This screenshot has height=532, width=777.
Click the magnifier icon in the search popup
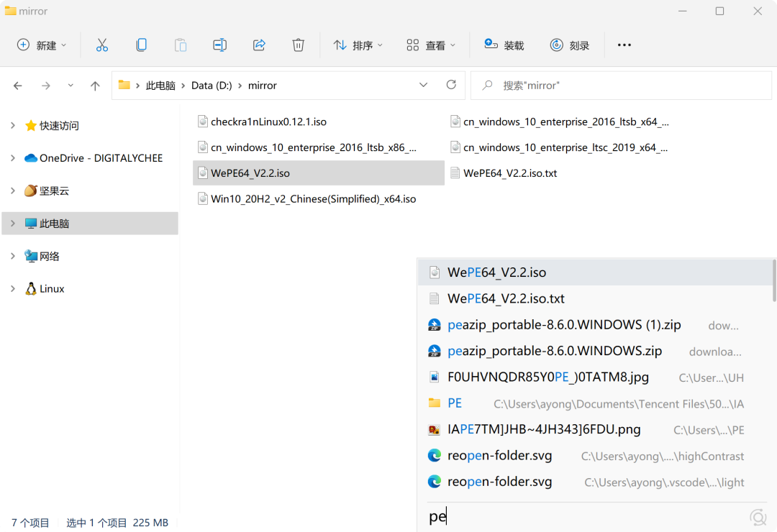[758, 516]
